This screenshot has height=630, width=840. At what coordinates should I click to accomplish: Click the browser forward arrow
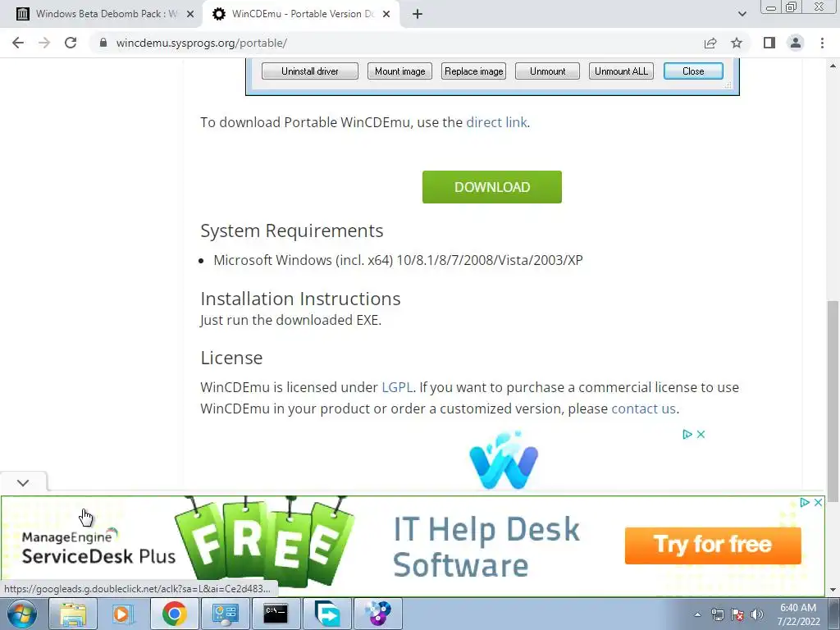(x=44, y=43)
